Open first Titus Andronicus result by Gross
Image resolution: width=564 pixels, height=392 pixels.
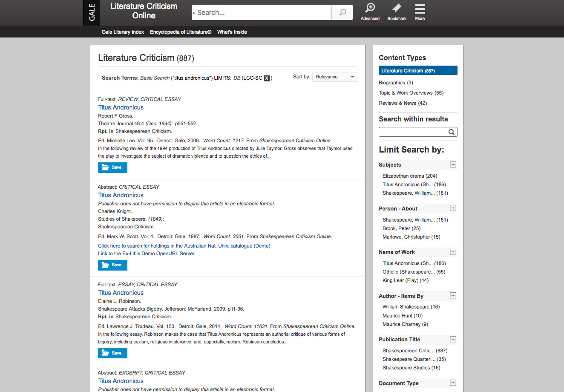click(121, 107)
